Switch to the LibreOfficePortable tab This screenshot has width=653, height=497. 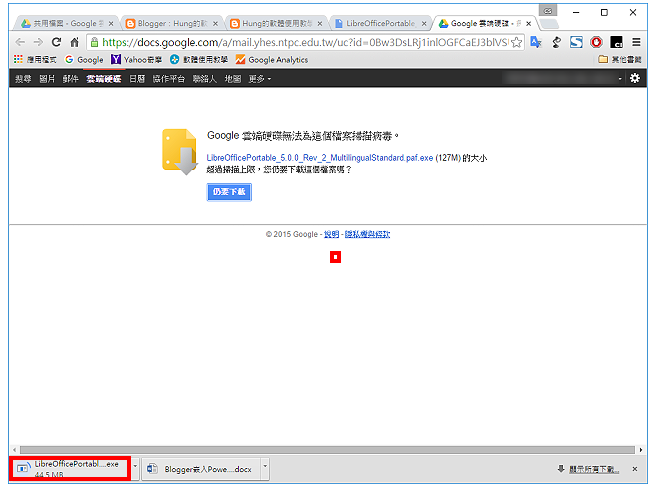coord(380,23)
